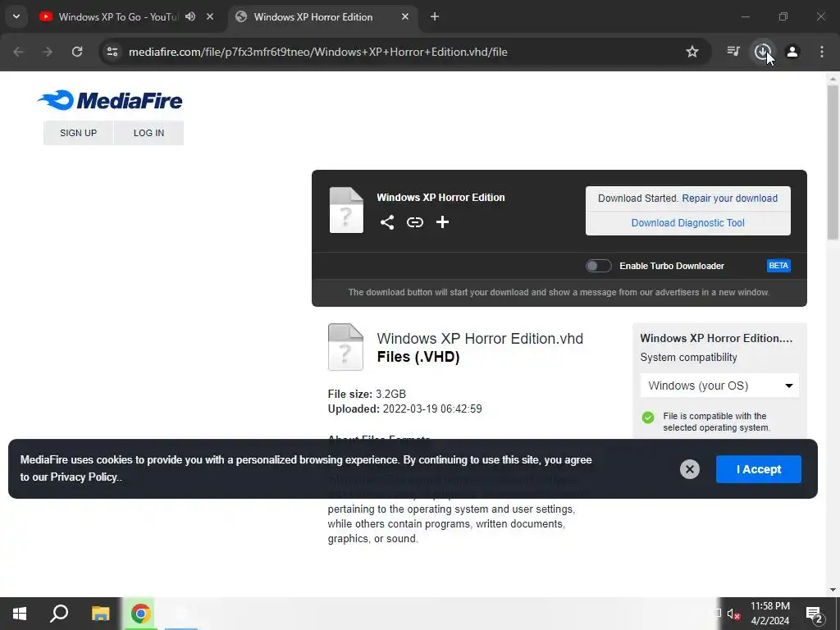Click the share icon under file name
The image size is (840, 630).
point(387,221)
